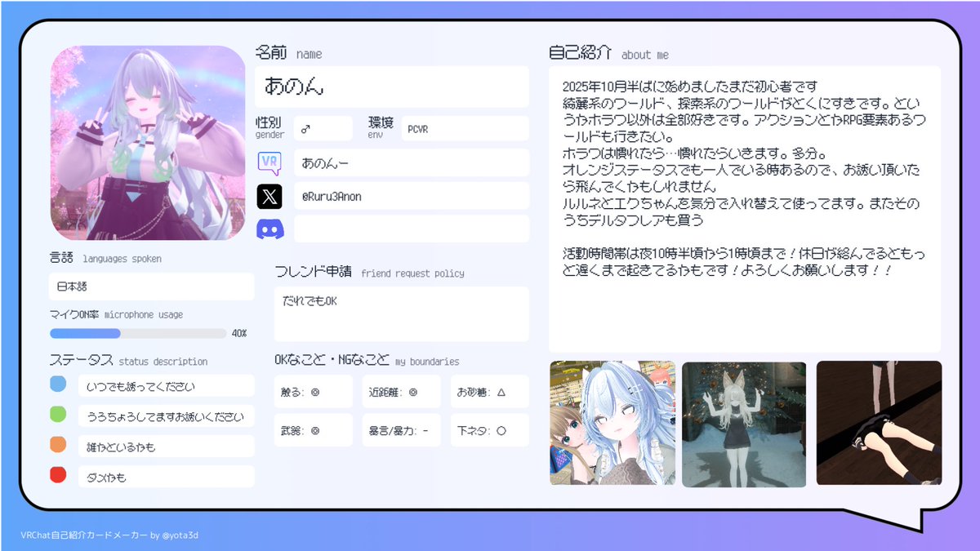Click the empty Discord handle field
980x551 pixels.
coord(412,229)
